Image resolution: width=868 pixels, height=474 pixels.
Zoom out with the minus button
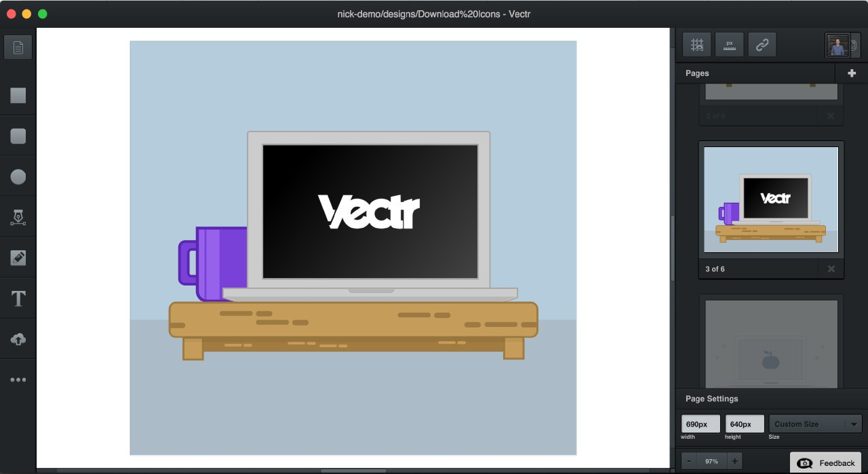[x=689, y=461]
